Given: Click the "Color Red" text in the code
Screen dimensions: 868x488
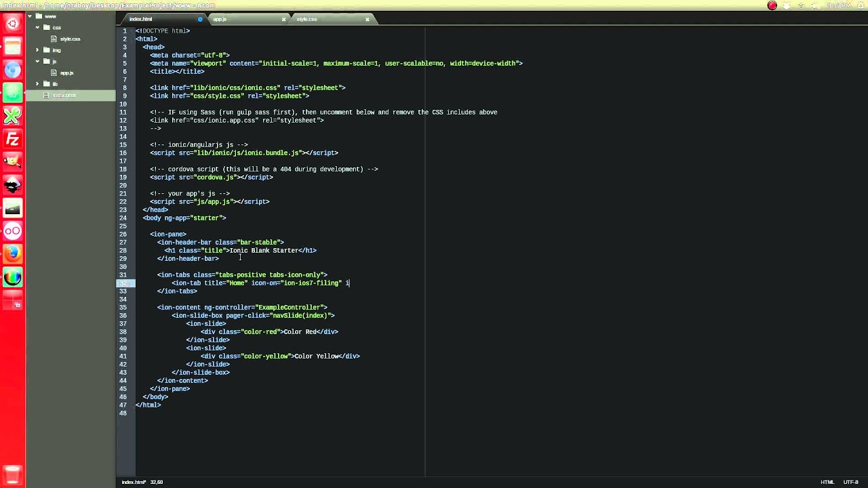Looking at the screenshot, I should pyautogui.click(x=300, y=332).
